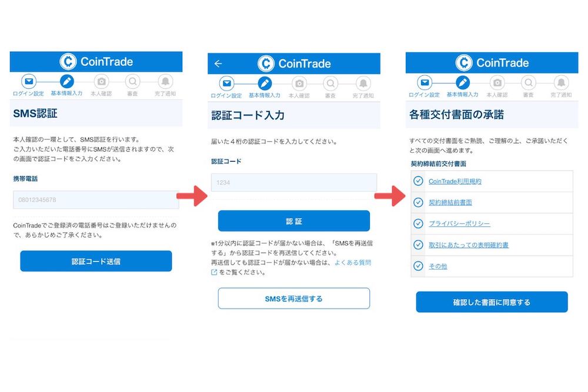
Task: Select 完了通知 bell icon on 認証コード入力 screen
Action: point(363,83)
